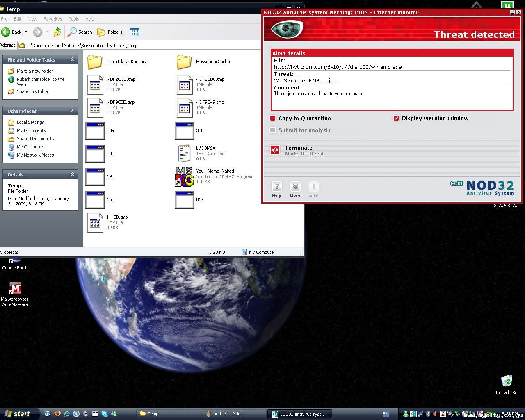This screenshot has height=420, width=525.
Task: Open the Recycle Bin on desktop
Action: [x=507, y=381]
